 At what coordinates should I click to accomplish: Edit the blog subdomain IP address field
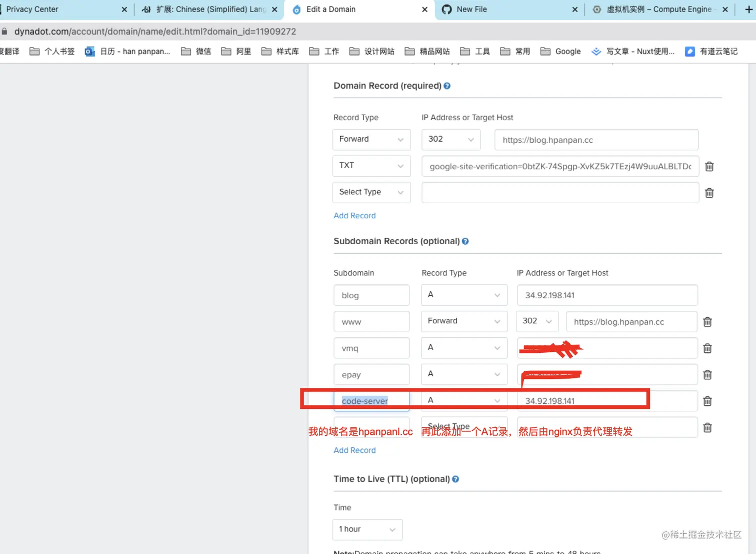click(x=607, y=295)
